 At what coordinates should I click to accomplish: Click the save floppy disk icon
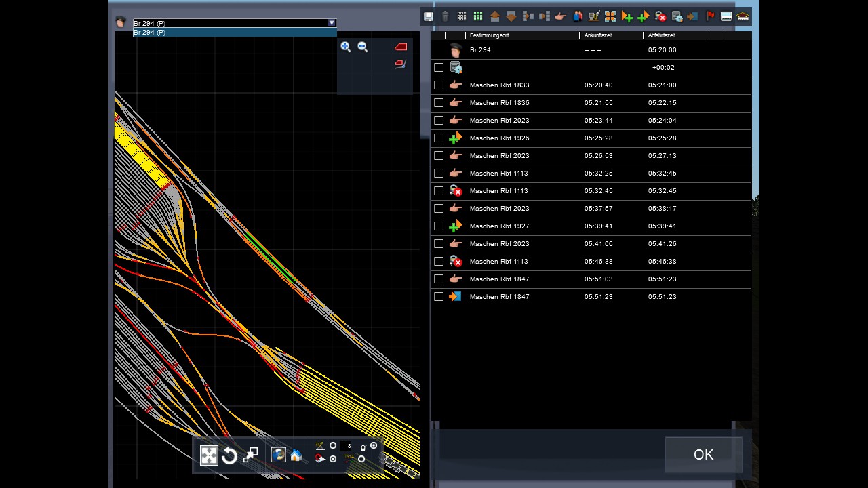(429, 16)
